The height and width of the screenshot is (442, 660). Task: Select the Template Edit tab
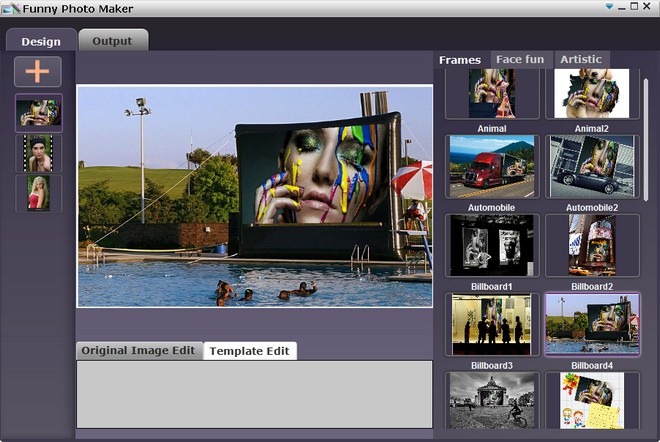(249, 351)
